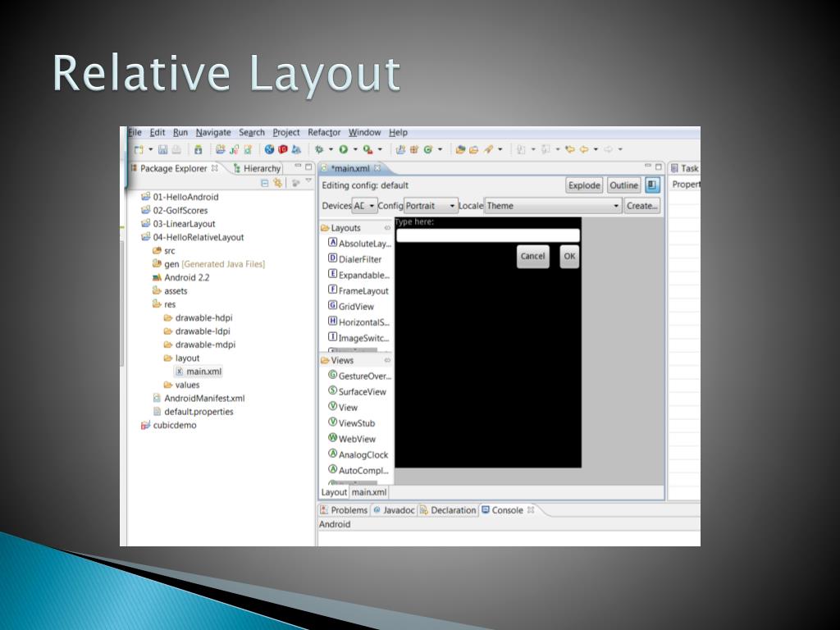Click the main.xml file icon in tree
The image size is (840, 630).
(180, 372)
